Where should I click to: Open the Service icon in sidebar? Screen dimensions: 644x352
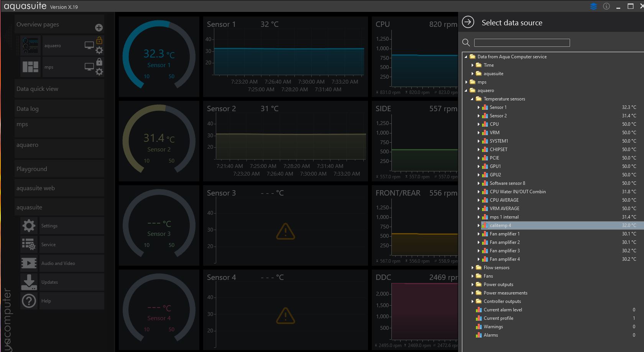(29, 245)
